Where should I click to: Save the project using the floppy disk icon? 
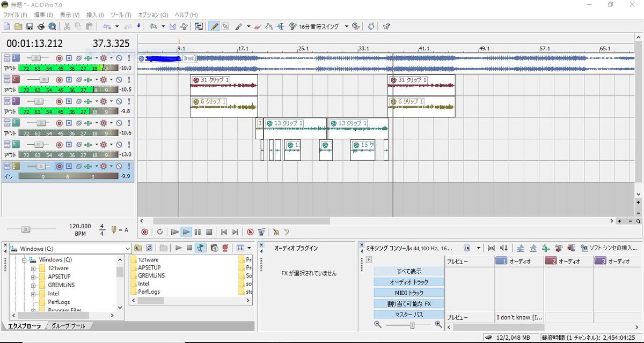coord(30,26)
